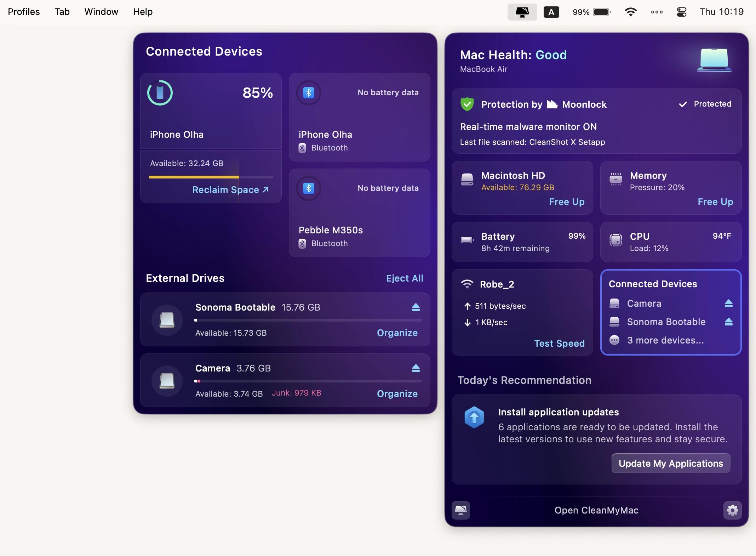Click the MacBook Air laptop illustration
The image size is (756, 556).
714,60
